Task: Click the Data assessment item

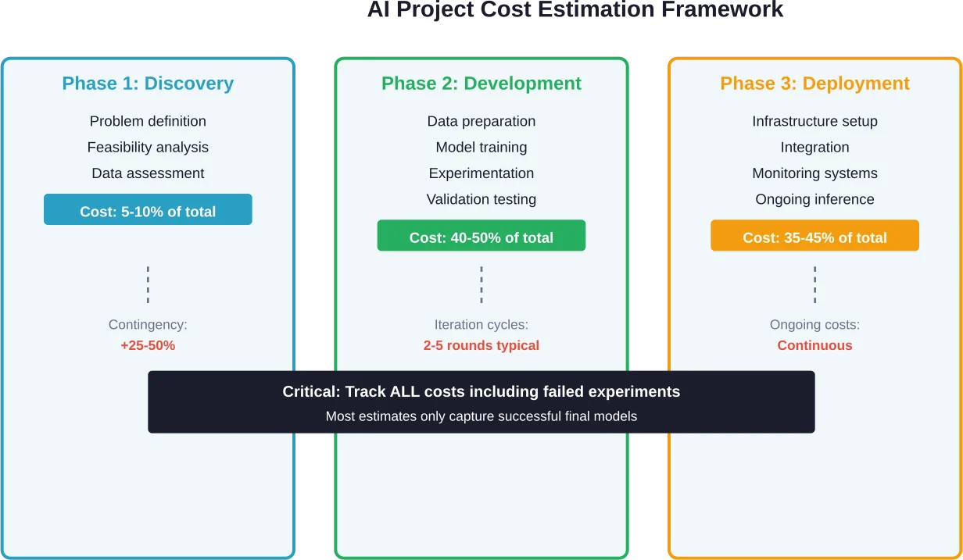Action: click(x=148, y=173)
